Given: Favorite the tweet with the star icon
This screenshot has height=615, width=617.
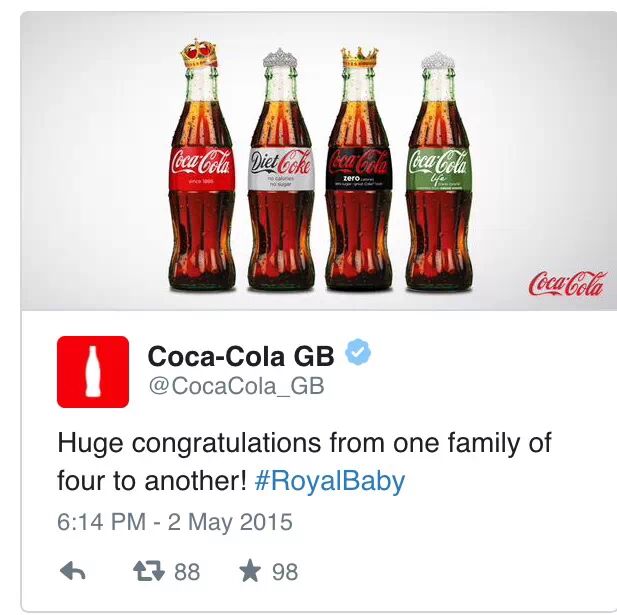Looking at the screenshot, I should (x=249, y=571).
